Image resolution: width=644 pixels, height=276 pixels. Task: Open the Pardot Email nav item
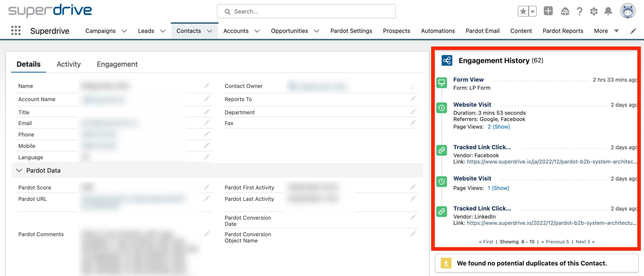482,31
